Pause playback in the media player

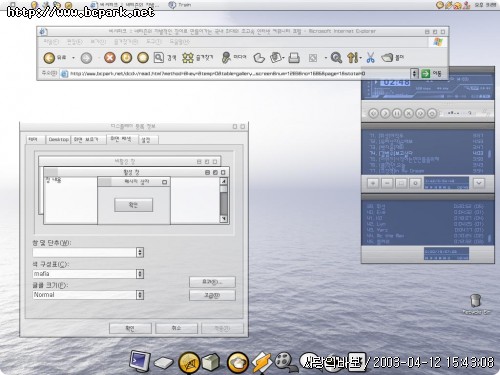point(397,113)
